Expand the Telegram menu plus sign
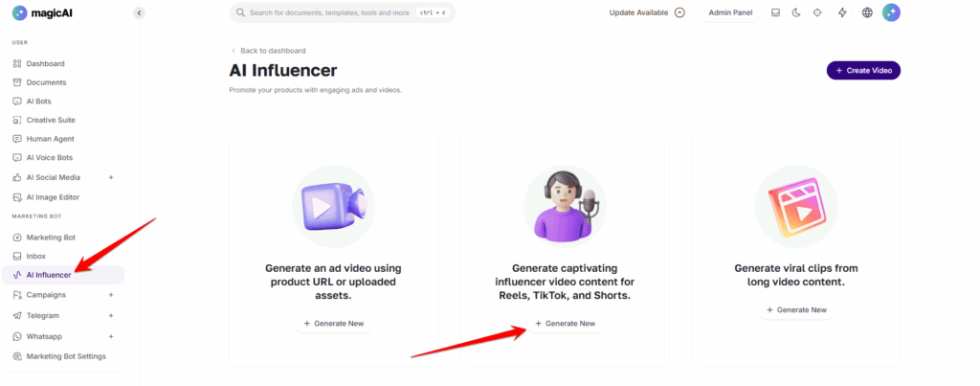The image size is (980, 386). coord(111,315)
